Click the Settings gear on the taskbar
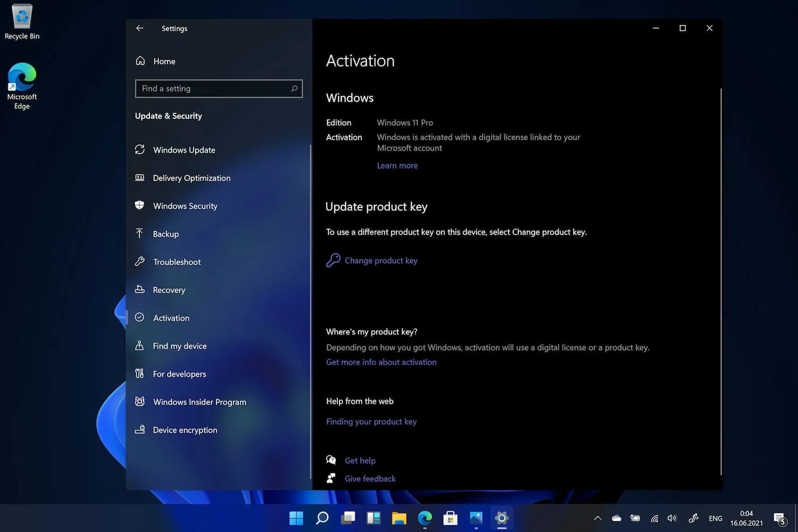Image resolution: width=798 pixels, height=532 pixels. click(502, 518)
